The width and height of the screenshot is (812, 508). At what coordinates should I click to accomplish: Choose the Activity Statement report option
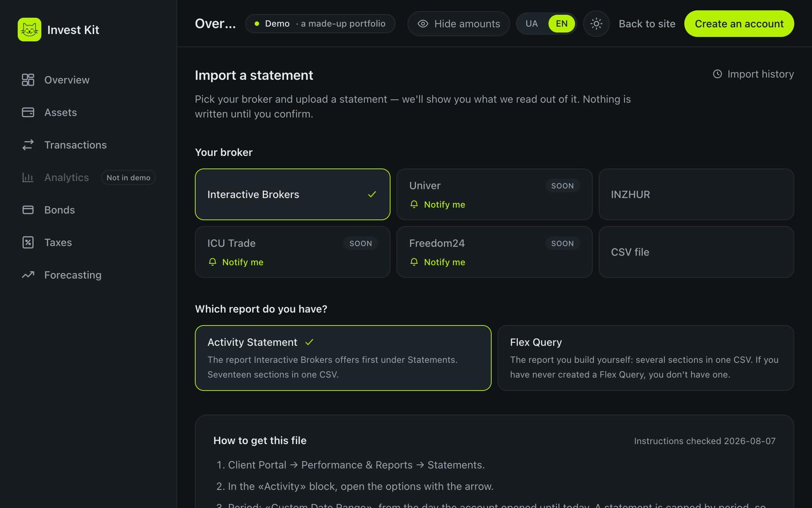pyautogui.click(x=343, y=358)
